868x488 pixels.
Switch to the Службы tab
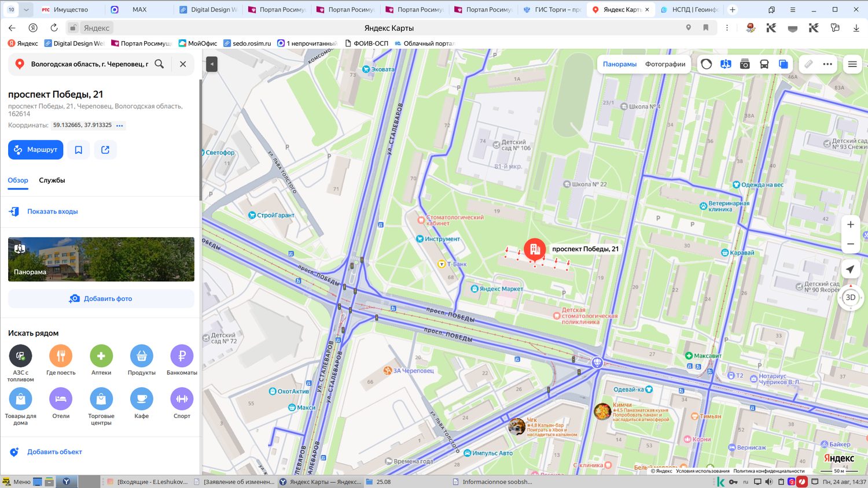tap(52, 180)
